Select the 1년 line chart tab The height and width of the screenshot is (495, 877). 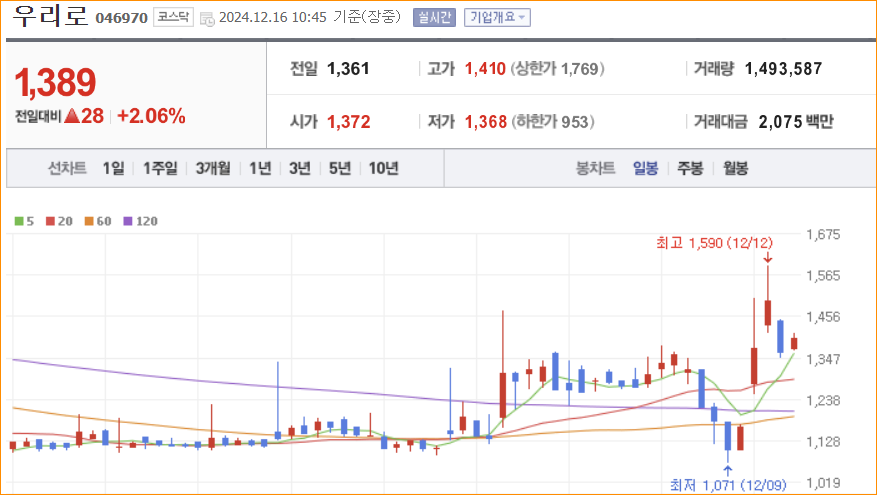260,168
